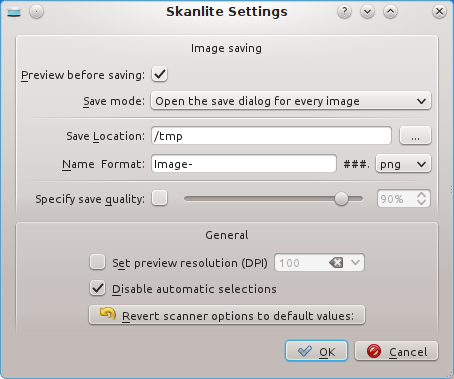This screenshot has height=379, width=454.
Task: Click the question mark help button
Action: click(344, 12)
